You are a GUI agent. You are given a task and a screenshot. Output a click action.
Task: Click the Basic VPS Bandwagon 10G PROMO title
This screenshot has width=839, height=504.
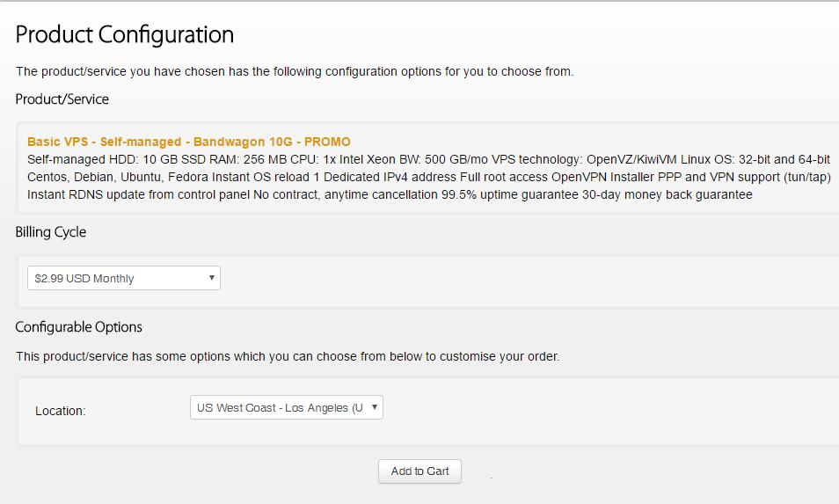click(188, 142)
